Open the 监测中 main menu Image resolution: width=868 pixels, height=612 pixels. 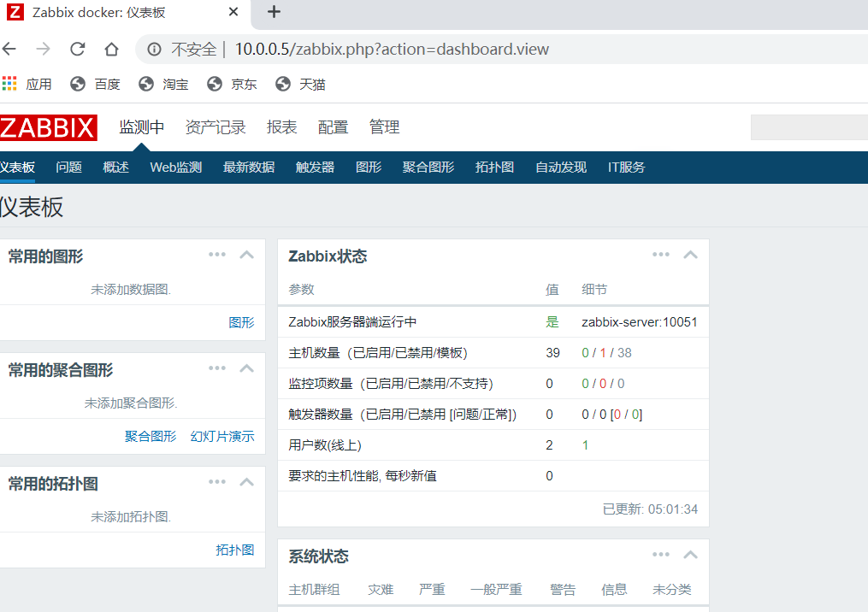point(142,127)
